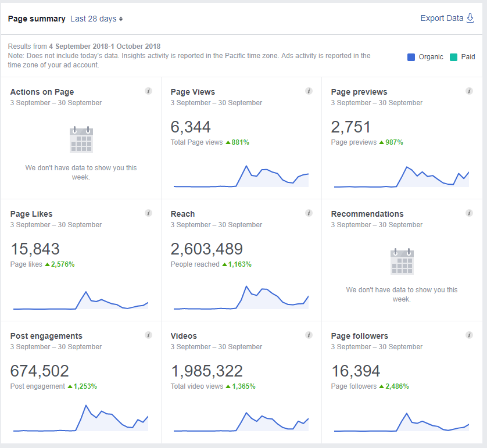Screen dimensions: 487x448
Task: Click the blue Organic legend swatch
Action: click(x=411, y=57)
